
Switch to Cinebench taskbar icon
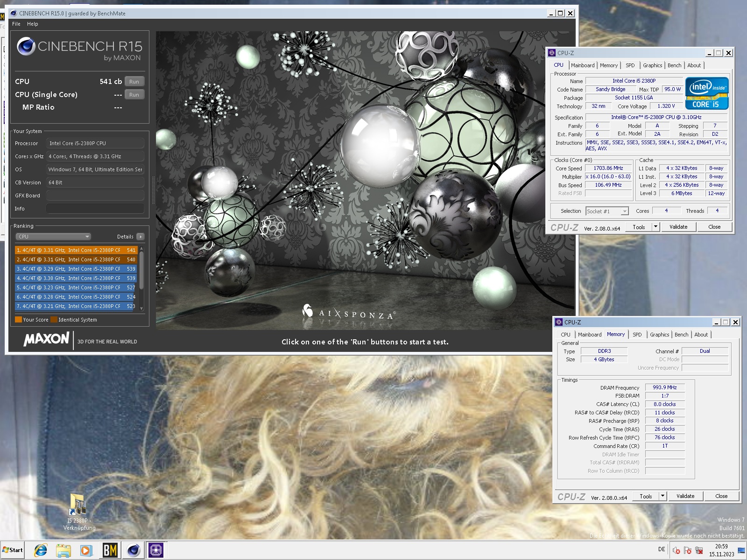tap(133, 550)
